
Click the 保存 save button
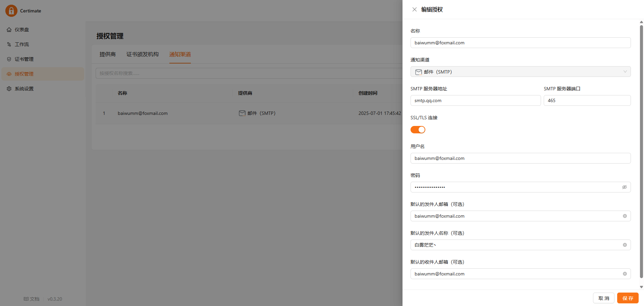tap(628, 298)
